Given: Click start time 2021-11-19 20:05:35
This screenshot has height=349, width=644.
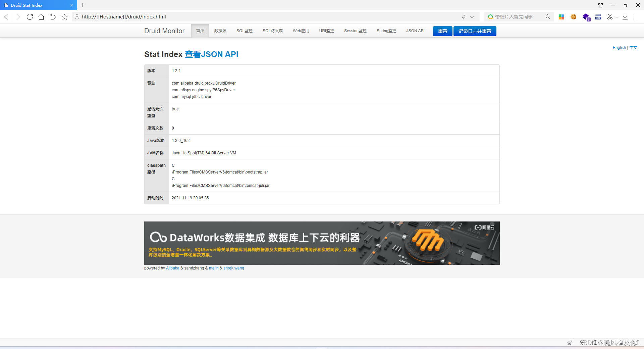Looking at the screenshot, I should coord(190,198).
